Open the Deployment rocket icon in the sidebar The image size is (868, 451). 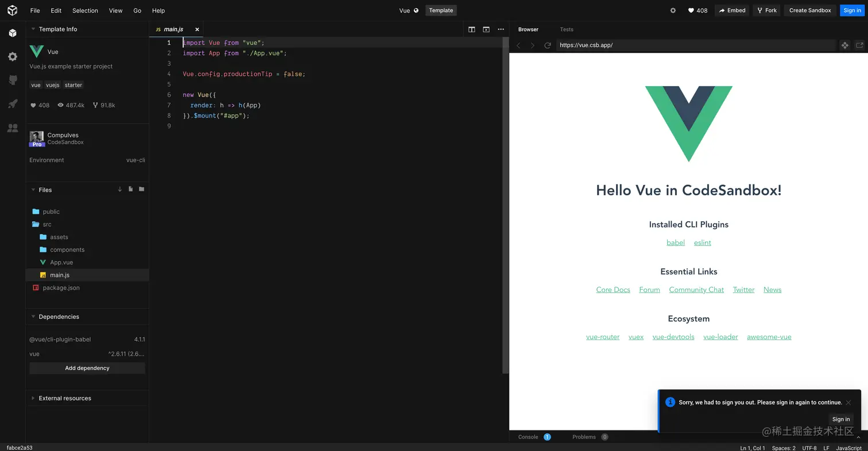point(13,104)
